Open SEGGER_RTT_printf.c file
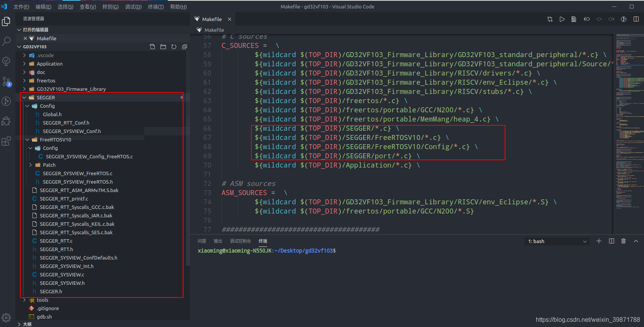 click(64, 199)
